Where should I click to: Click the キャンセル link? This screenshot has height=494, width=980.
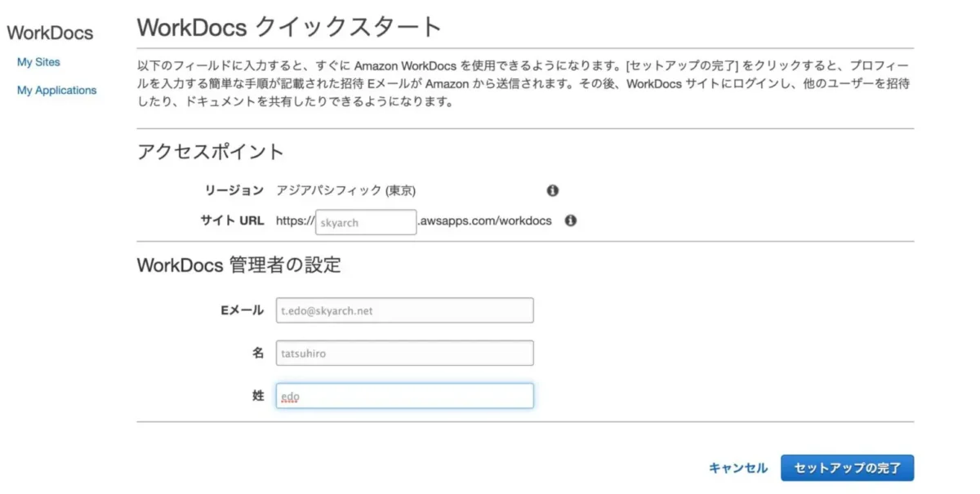click(738, 468)
